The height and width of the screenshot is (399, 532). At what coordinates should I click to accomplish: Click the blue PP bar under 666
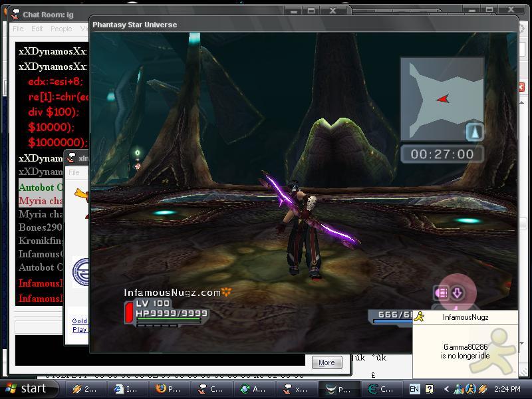point(392,321)
